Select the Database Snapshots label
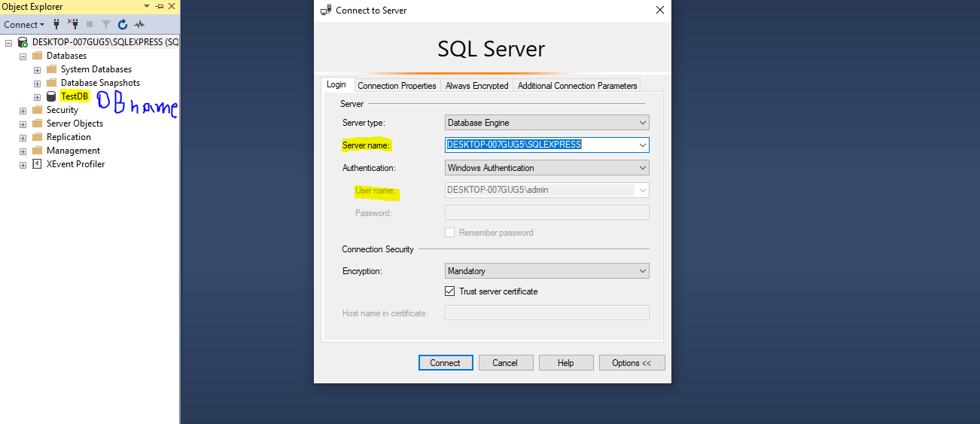This screenshot has width=980, height=424. tap(100, 83)
